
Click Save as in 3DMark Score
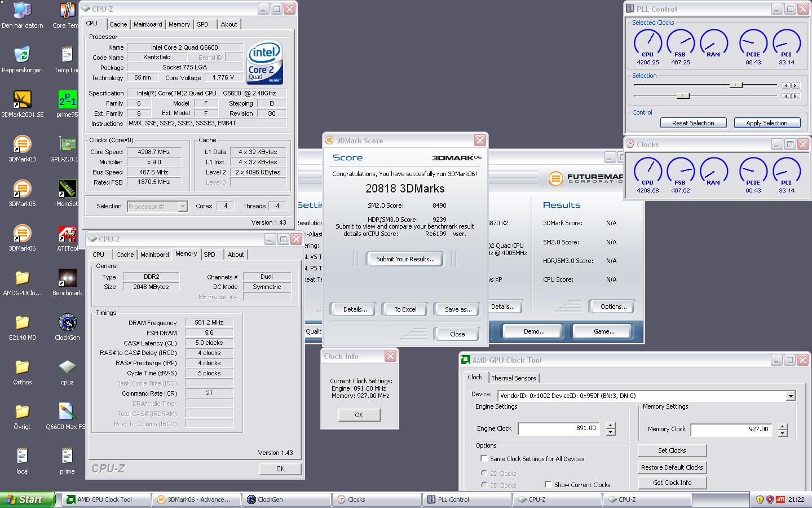click(458, 309)
